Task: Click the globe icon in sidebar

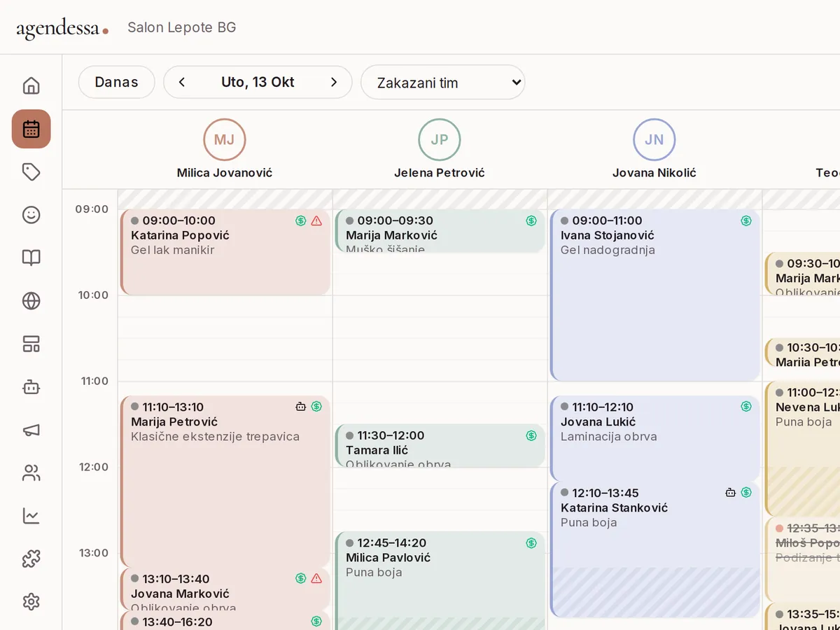Action: point(31,301)
